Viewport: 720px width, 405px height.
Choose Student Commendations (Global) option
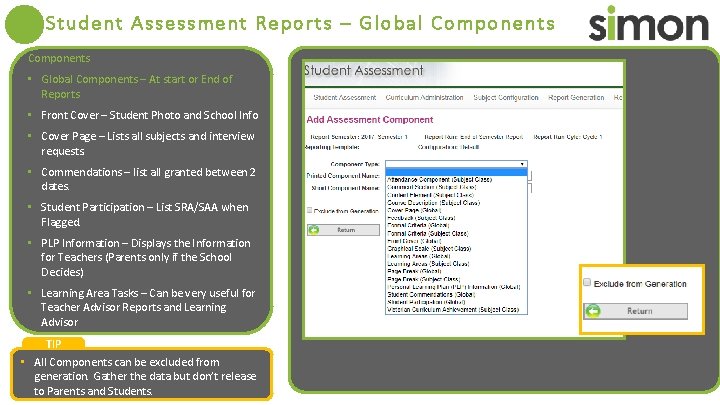431,294
